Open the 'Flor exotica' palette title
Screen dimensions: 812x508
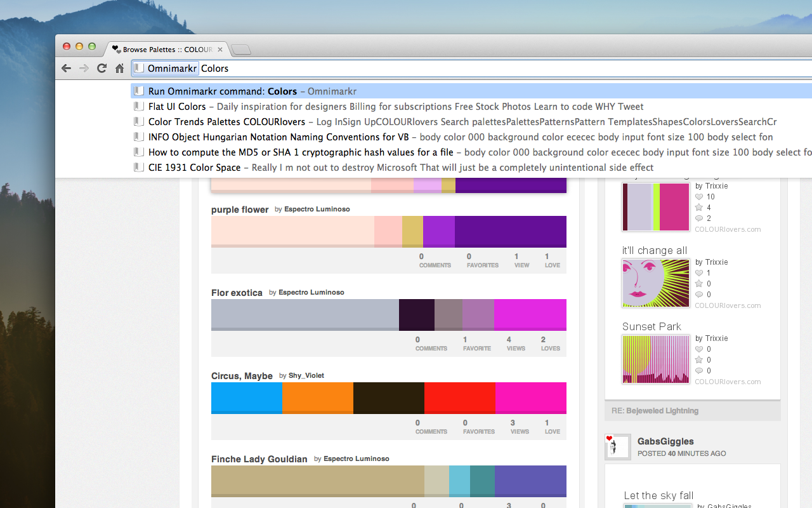(237, 293)
